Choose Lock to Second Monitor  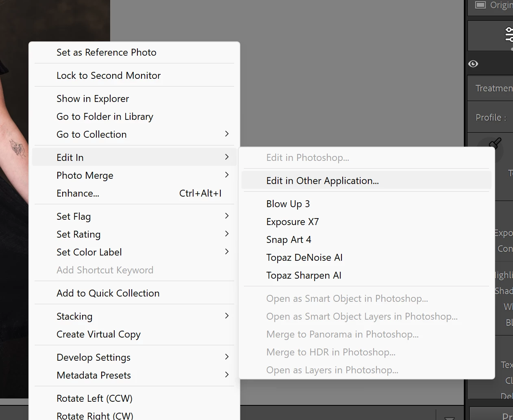coord(134,76)
